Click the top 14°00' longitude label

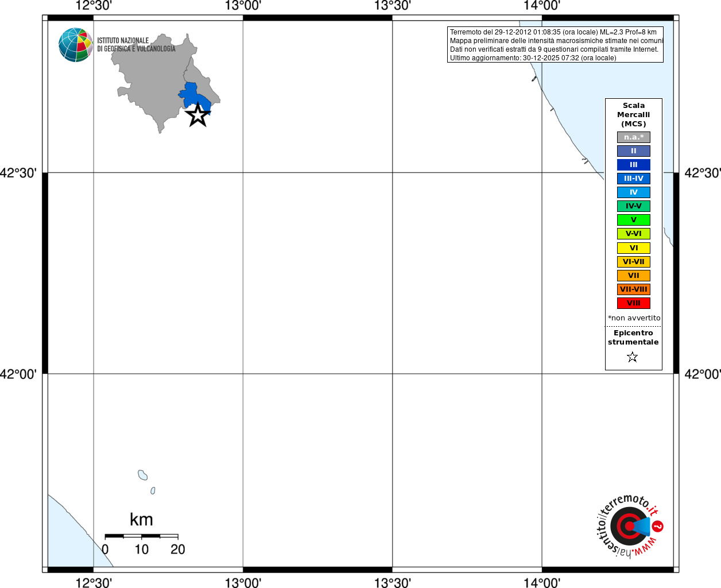pos(542,6)
